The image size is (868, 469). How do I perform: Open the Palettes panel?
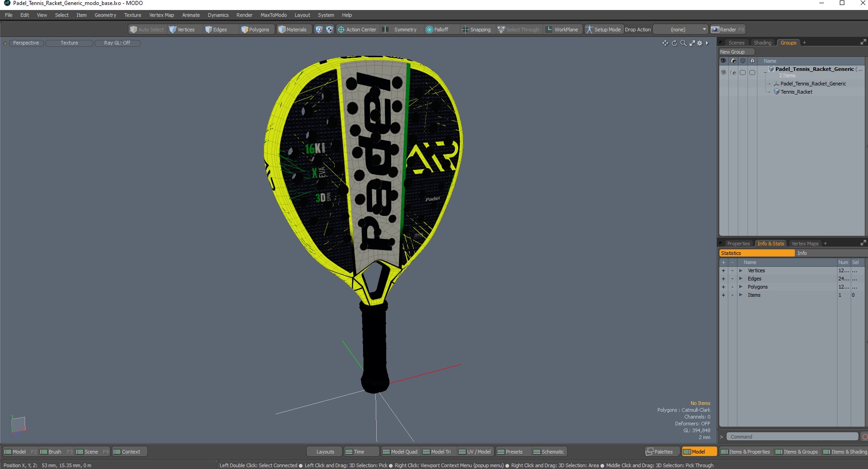[662, 452]
